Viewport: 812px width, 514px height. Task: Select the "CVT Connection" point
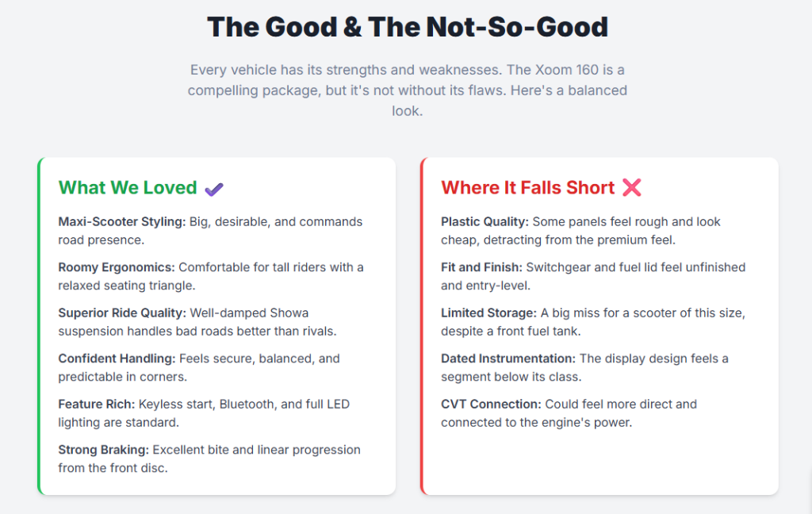491,405
